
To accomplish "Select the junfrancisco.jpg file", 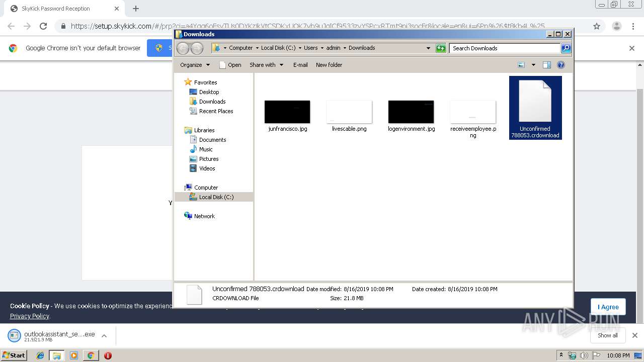I will (287, 116).
